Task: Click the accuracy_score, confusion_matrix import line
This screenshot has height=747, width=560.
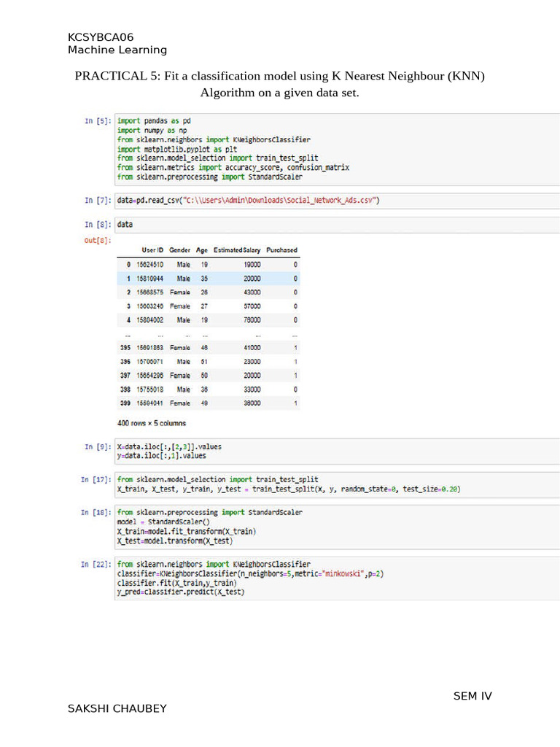Action: tap(233, 168)
